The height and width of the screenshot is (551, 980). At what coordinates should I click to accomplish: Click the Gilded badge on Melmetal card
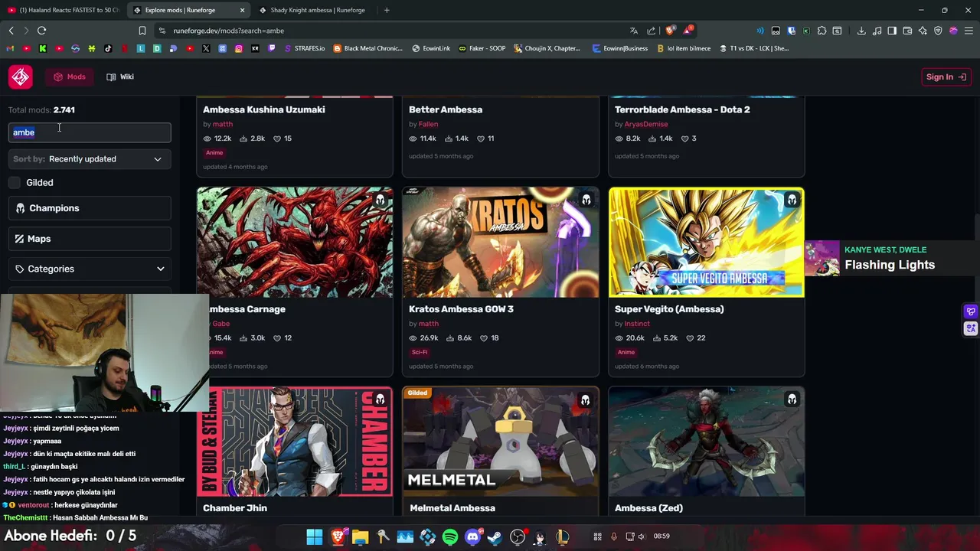tap(417, 393)
